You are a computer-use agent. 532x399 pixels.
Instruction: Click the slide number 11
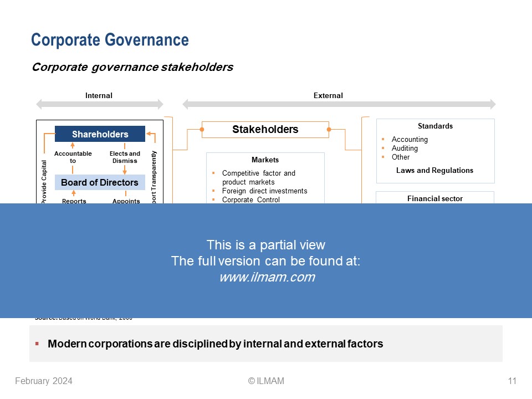click(511, 381)
